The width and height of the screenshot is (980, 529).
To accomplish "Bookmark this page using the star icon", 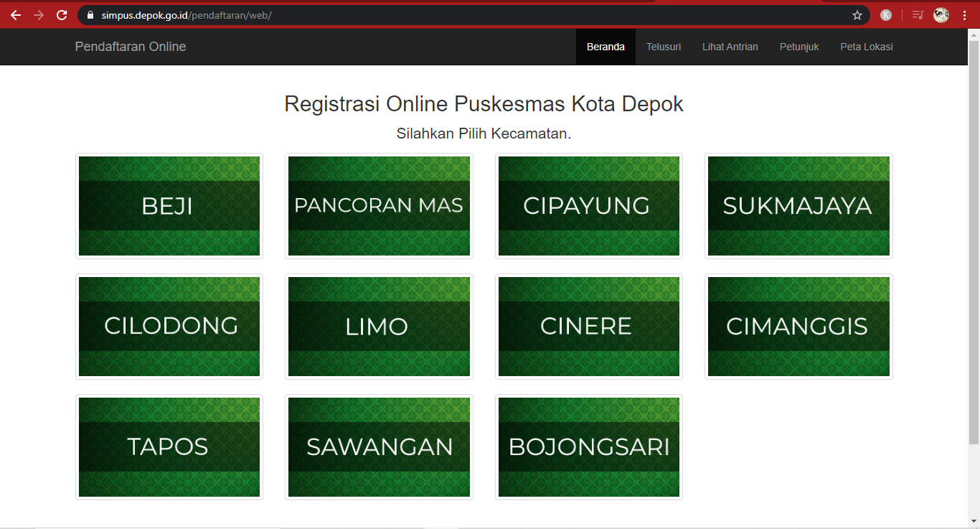I will click(856, 14).
